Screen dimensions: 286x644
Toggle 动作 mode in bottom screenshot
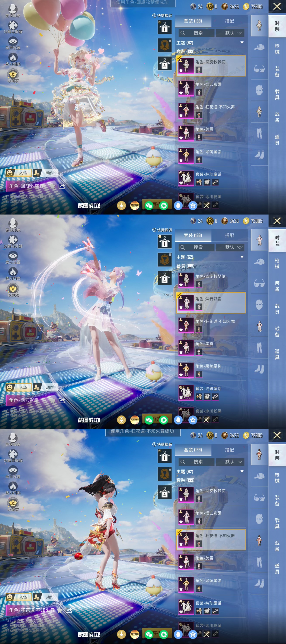(45, 597)
